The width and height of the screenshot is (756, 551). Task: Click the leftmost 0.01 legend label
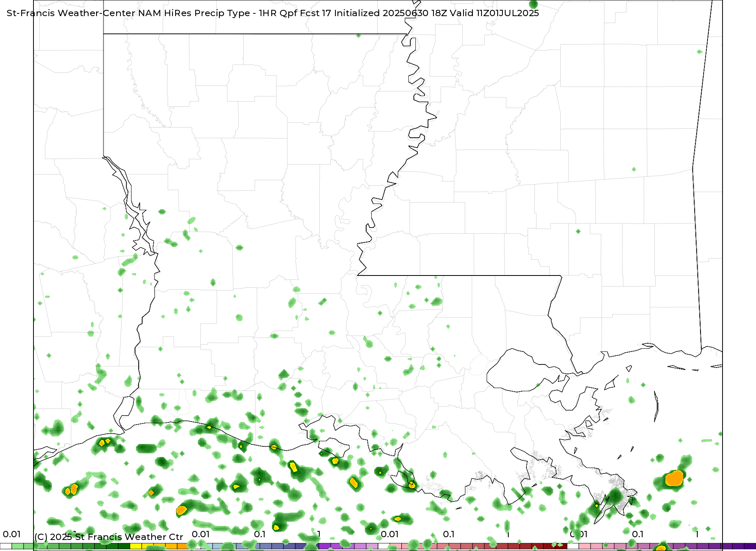pyautogui.click(x=11, y=534)
